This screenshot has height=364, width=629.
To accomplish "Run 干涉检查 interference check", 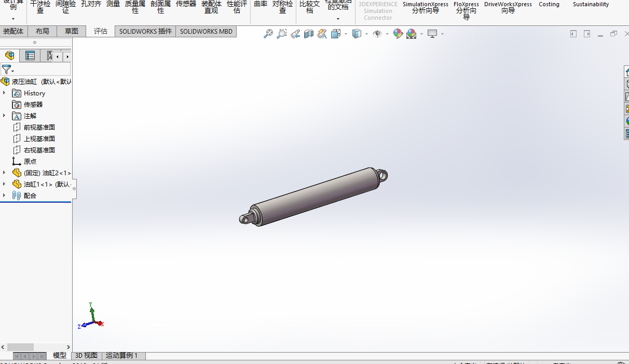I will 40,7.
